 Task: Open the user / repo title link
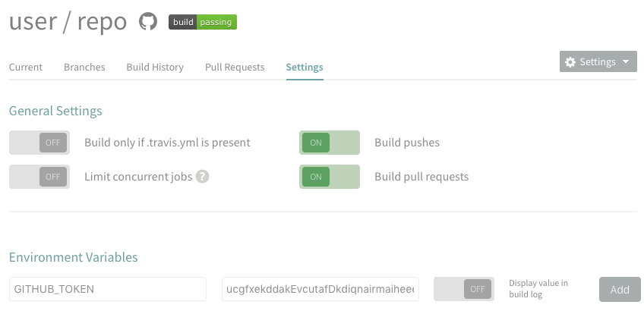click(x=68, y=21)
